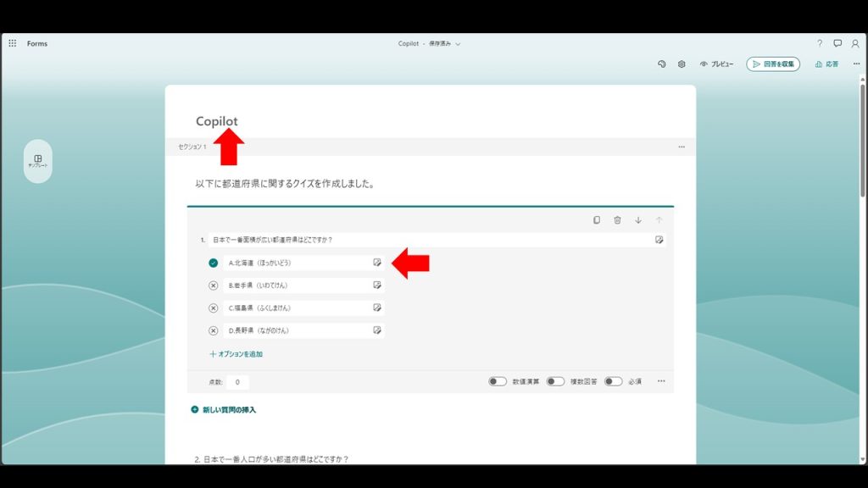The image size is (868, 488).
Task: Click オプションを追加 to add an option
Action: 236,354
